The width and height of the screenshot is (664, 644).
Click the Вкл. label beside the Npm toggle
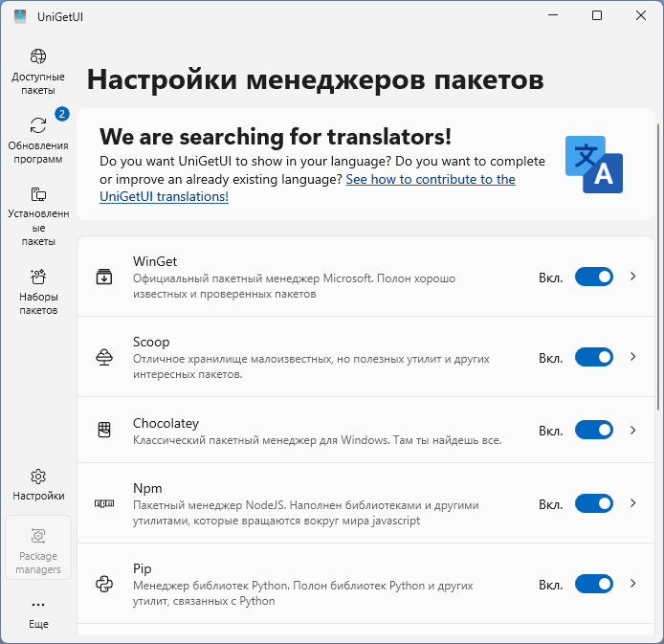point(551,504)
